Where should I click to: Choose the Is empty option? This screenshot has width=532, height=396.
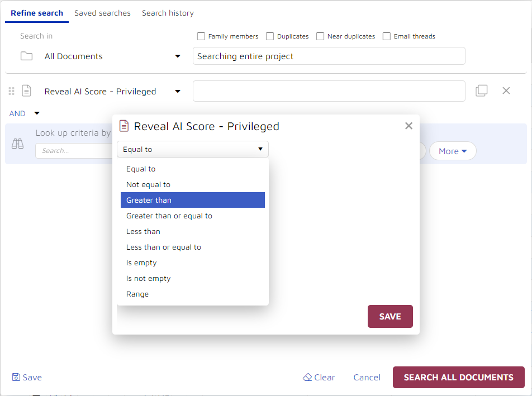(193, 263)
